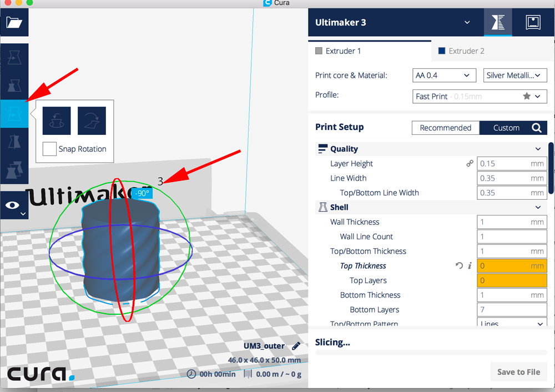Image resolution: width=555 pixels, height=392 pixels.
Task: Open the AA 0.4 print core dropdown
Action: (444, 76)
